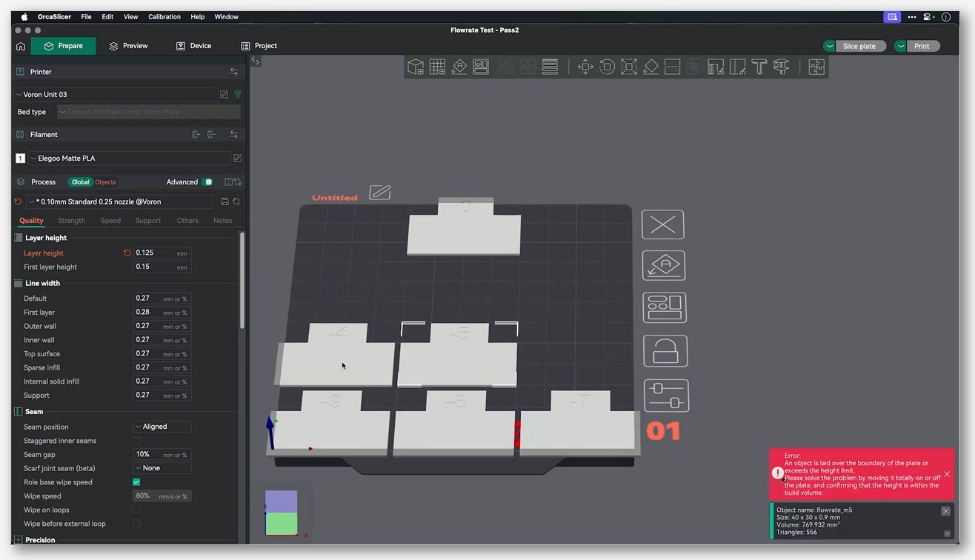The height and width of the screenshot is (560, 975).
Task: Go to the home screen icon
Action: coord(21,46)
